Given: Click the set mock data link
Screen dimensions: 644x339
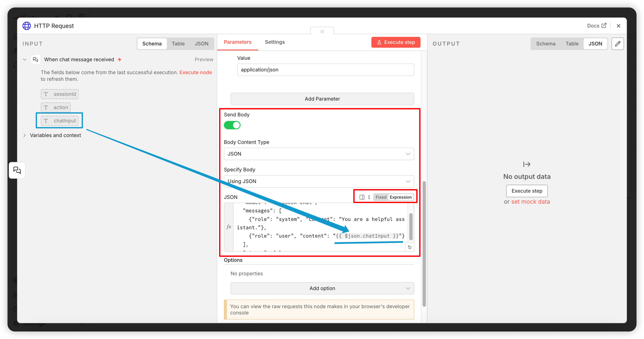Looking at the screenshot, I should coord(530,202).
